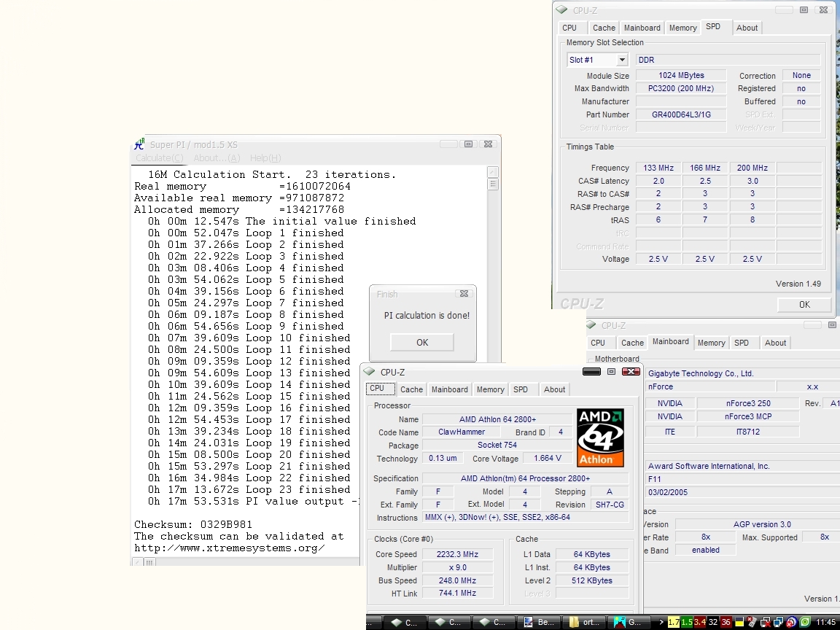Click round blue tray icon with red mark
Viewport: 840px width, 630px height.
[x=791, y=622]
